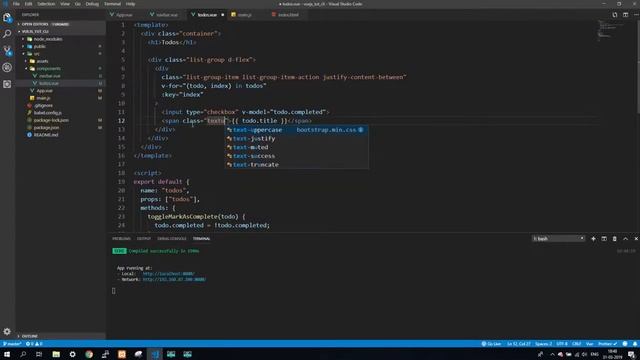Open the Local URL link in terminal

169,274
